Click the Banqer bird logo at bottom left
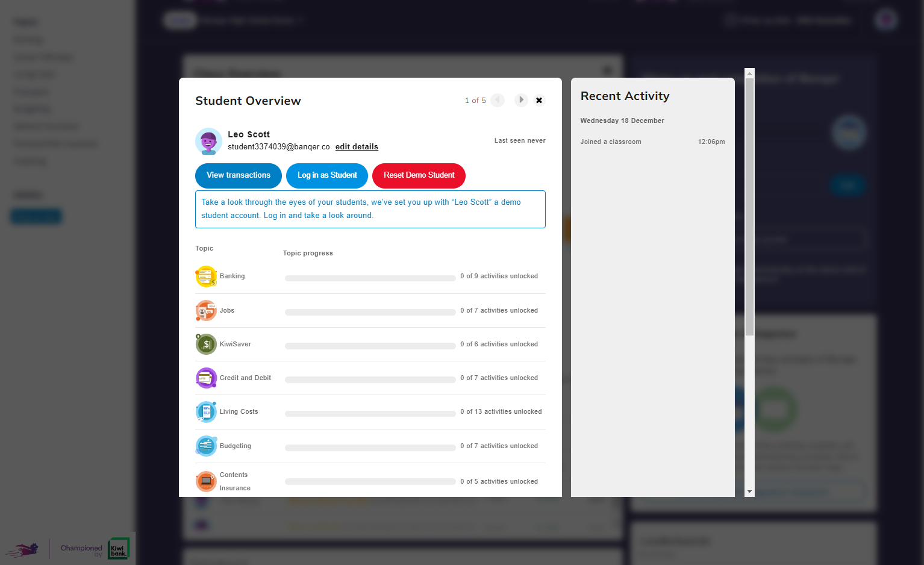 click(x=23, y=549)
